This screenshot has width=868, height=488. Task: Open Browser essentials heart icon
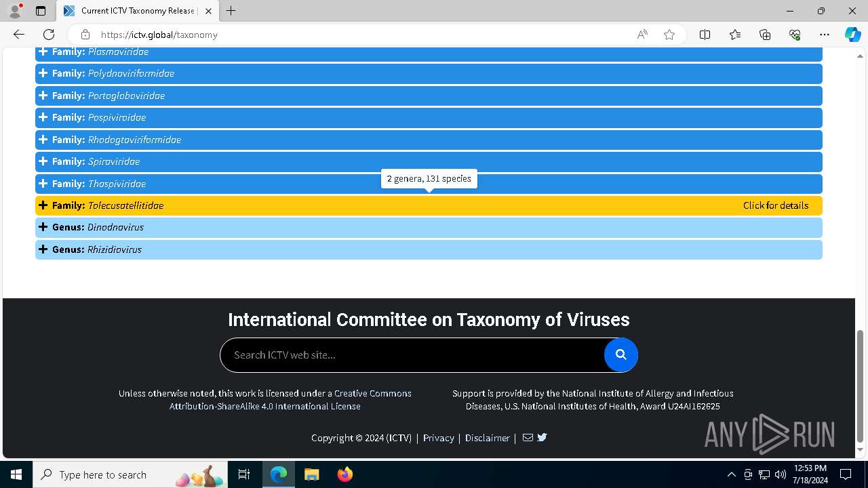795,35
